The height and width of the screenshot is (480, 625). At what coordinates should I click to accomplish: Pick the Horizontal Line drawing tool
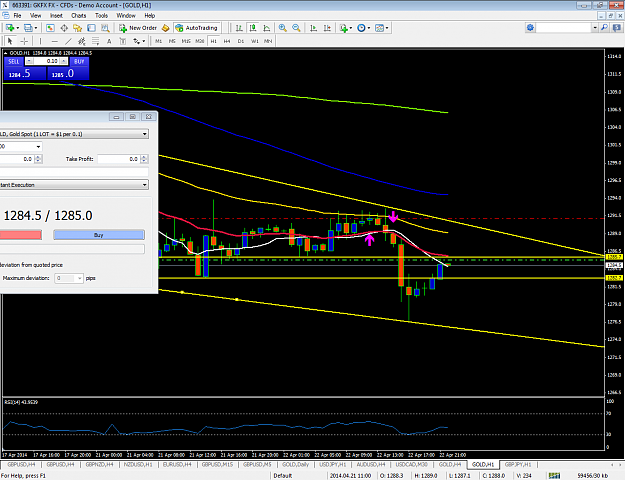coord(54,41)
